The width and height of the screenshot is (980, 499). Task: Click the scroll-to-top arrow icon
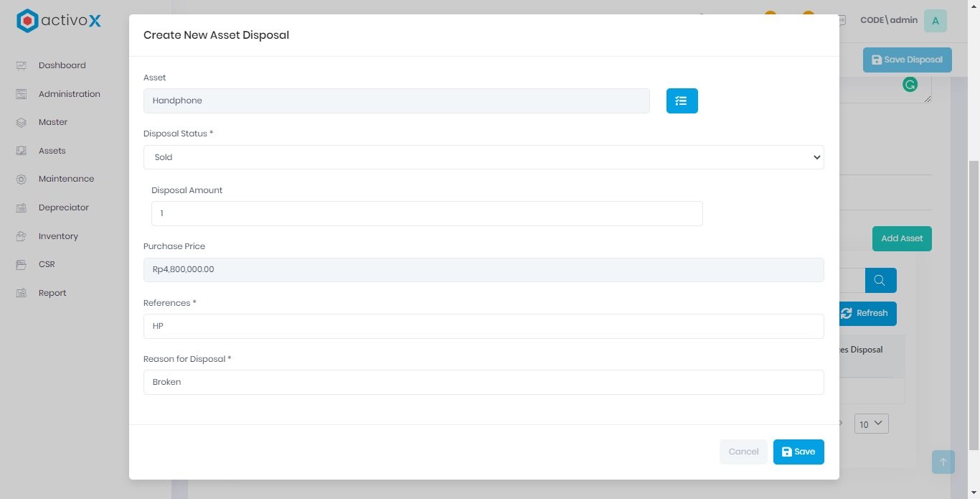click(x=943, y=462)
